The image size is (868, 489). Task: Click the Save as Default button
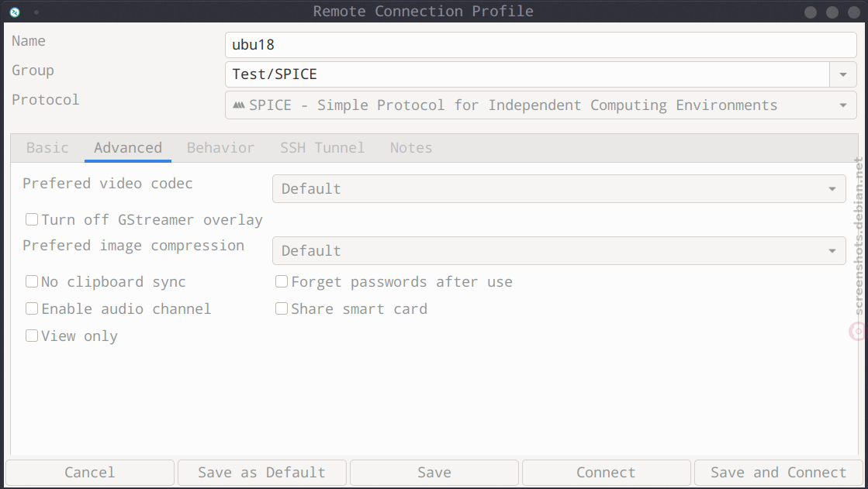point(262,473)
